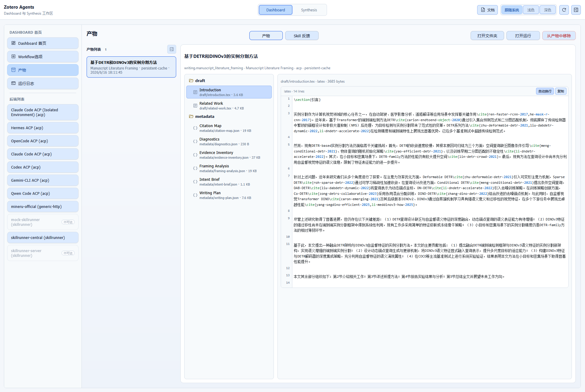The width and height of the screenshot is (585, 392).
Task: Open the Evidence Inventory file
Action: click(229, 155)
